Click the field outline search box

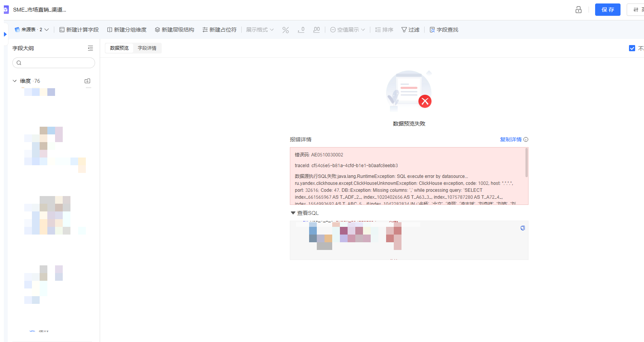pyautogui.click(x=54, y=63)
